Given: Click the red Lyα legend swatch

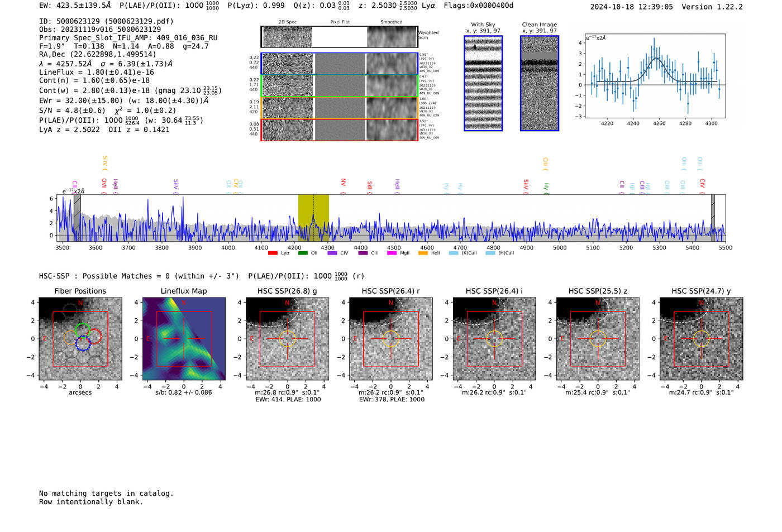Looking at the screenshot, I should click(x=273, y=253).
